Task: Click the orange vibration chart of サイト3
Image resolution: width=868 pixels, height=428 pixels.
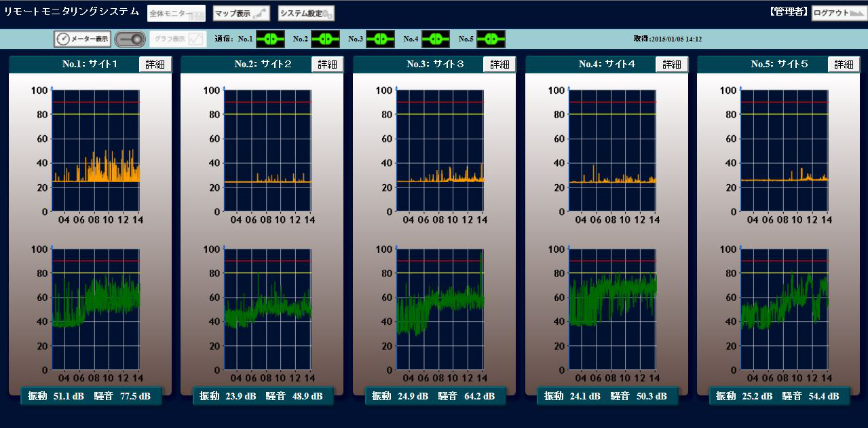Action: [x=440, y=151]
